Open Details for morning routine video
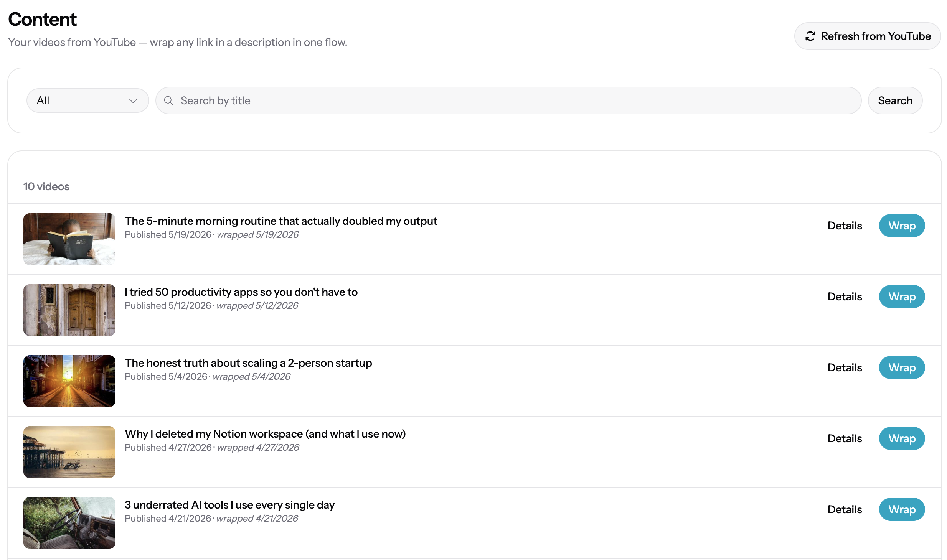Screen dimensions: 947x560 [x=845, y=226]
